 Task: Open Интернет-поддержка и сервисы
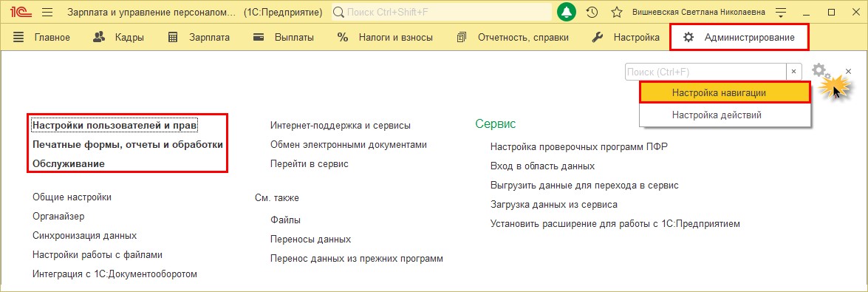point(341,126)
